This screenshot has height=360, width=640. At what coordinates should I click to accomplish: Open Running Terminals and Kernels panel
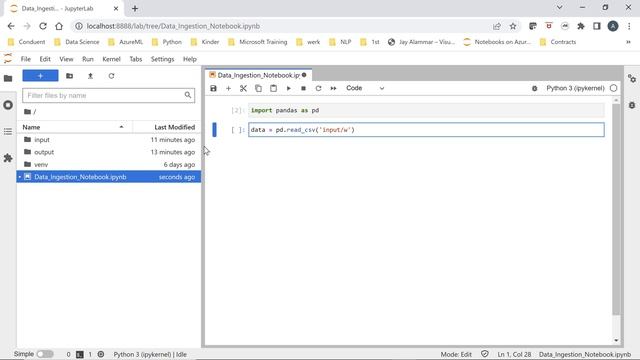tap(8, 105)
